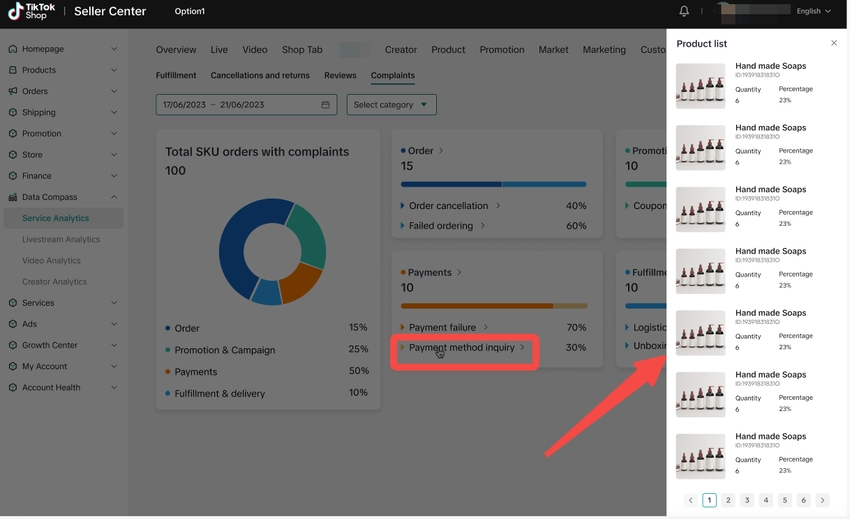Open calendar icon in date range field
Image resolution: width=850 pixels, height=519 pixels.
click(x=325, y=105)
